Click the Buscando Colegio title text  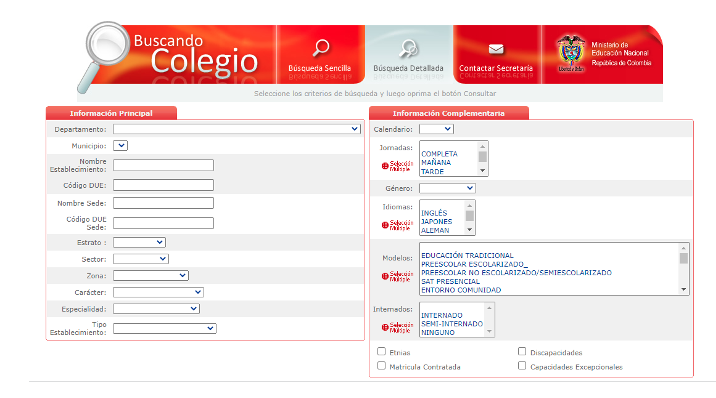pyautogui.click(x=196, y=54)
